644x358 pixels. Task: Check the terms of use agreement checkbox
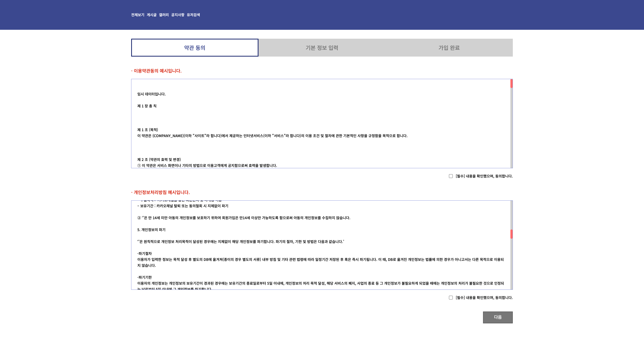(x=451, y=176)
